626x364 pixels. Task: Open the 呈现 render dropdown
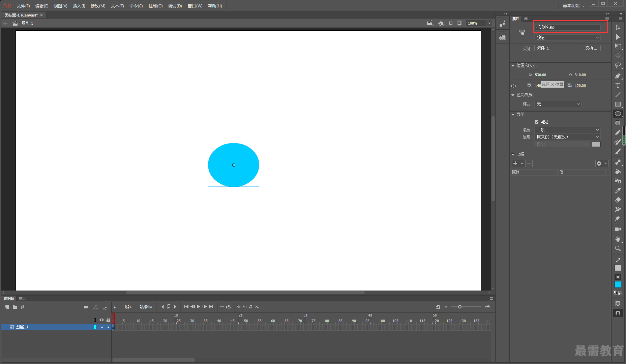pos(568,137)
